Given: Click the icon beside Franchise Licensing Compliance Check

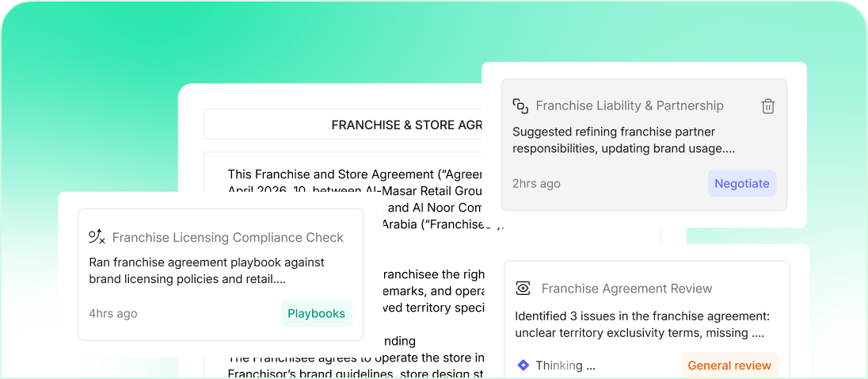Looking at the screenshot, I should (97, 236).
